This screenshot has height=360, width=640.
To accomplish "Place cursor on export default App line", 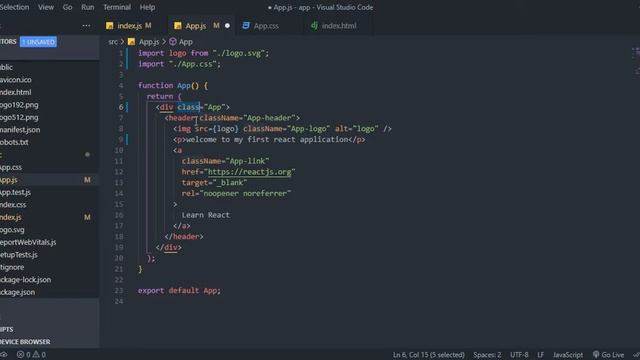I will (179, 291).
